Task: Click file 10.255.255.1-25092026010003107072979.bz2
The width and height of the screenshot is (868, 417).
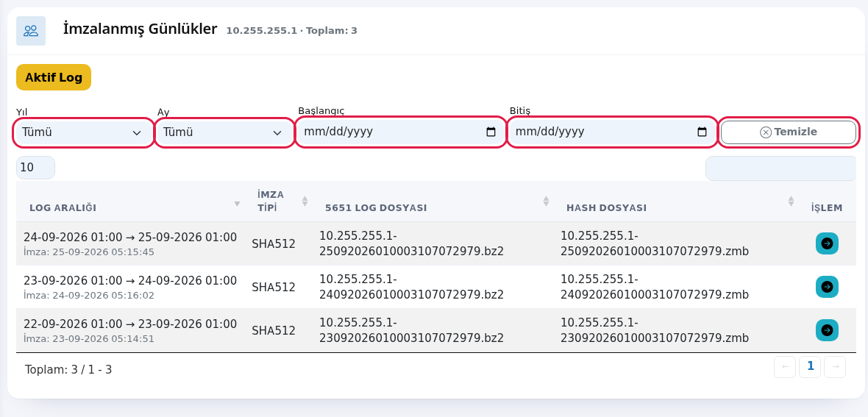Action: tap(411, 243)
